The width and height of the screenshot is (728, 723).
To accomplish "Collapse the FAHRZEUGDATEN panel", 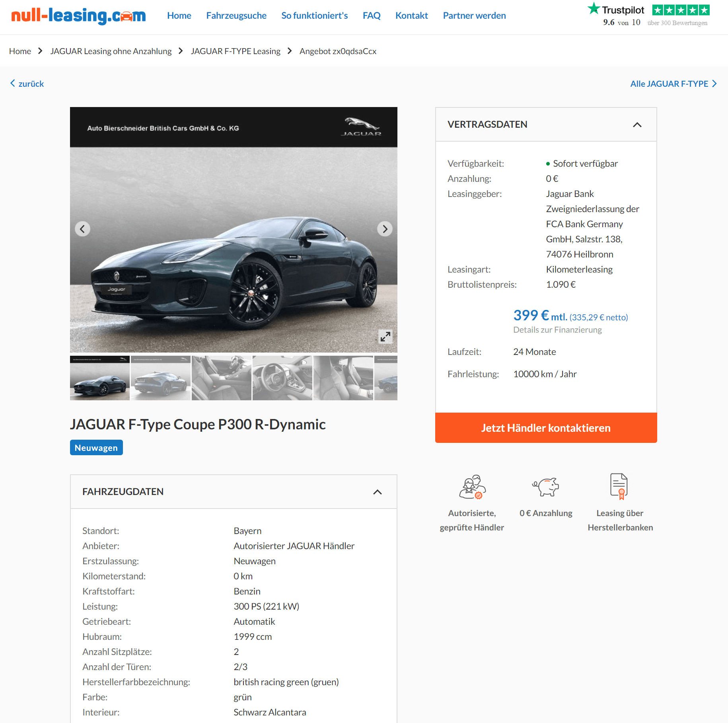I will 378,492.
